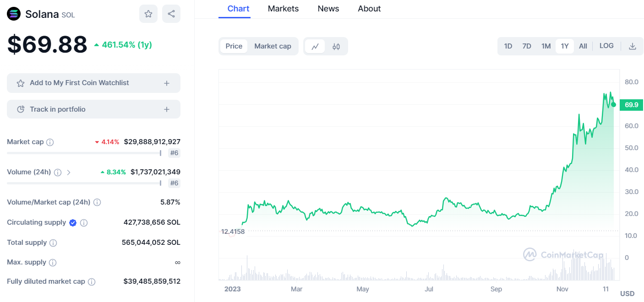The image size is (644, 302).
Task: Show Max. supply info icon
Action: pyautogui.click(x=53, y=263)
